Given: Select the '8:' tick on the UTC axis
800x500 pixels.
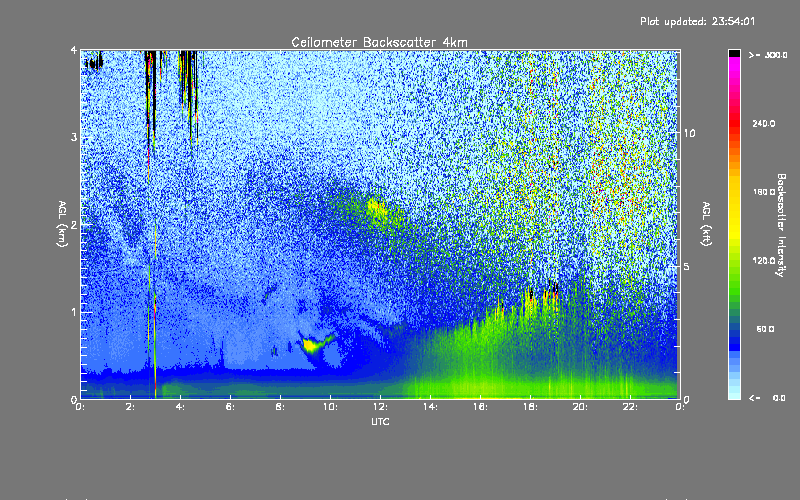Looking at the screenshot, I should coord(281,407).
